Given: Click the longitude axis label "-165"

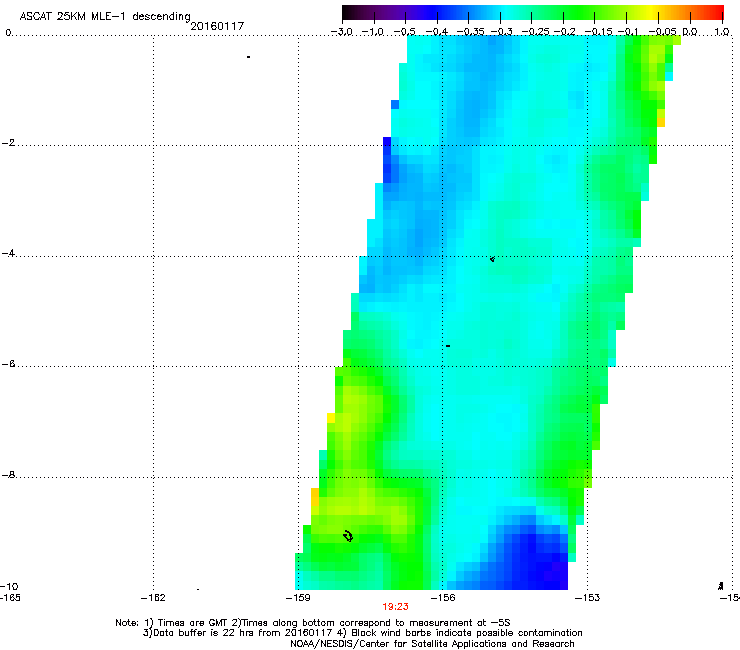Looking at the screenshot, I should (x=10, y=598).
